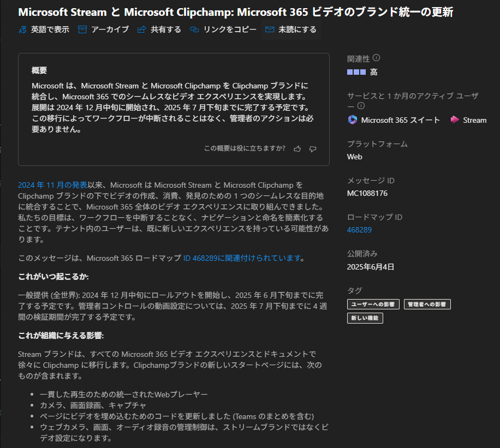This screenshot has width=500, height=448.
Task: Click the Stream logo icon
Action: click(x=455, y=120)
